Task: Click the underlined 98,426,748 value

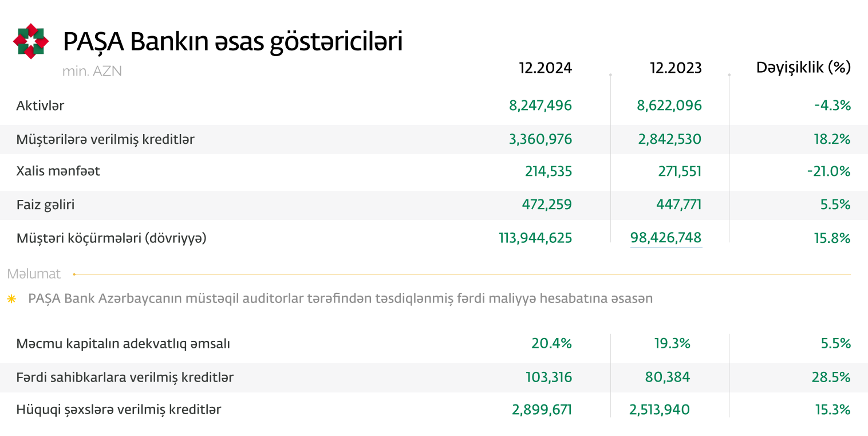Action: point(666,238)
